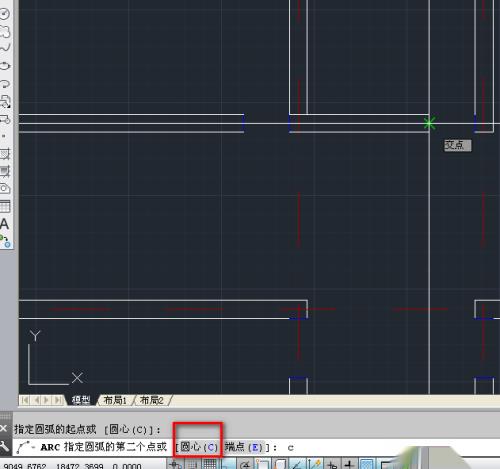The width and height of the screenshot is (500, 469).
Task: Pick the Gradient fill tool
Action: [5, 171]
